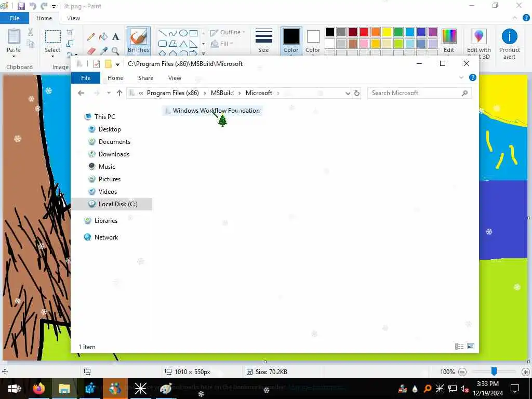
Task: Select the Pencil tool in Paint
Action: pos(90,37)
